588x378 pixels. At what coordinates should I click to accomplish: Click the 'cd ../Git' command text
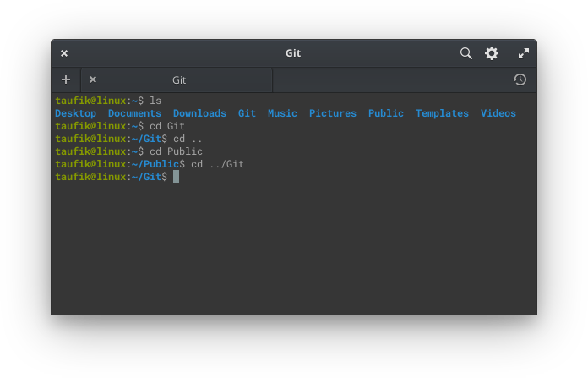[217, 164]
